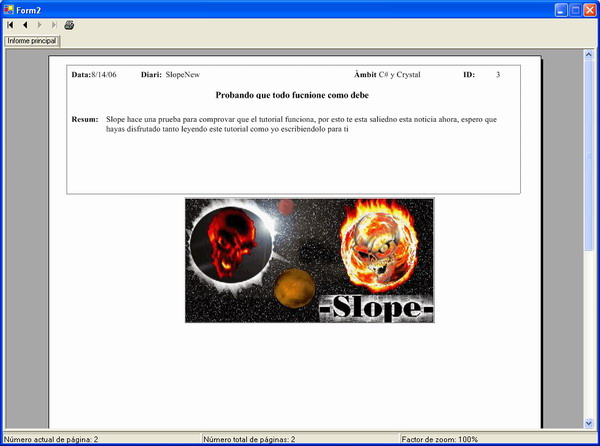Image resolution: width=600 pixels, height=446 pixels.
Task: Click the Diari value SlopeNew
Action: [182, 75]
